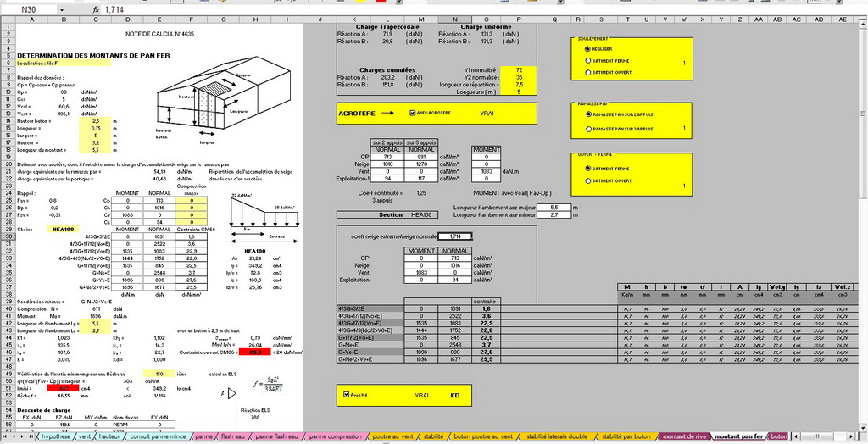Viewport: 868px width, 444px height.
Task: Select the NEGLIGER radio in Soulevement
Action: pos(588,48)
